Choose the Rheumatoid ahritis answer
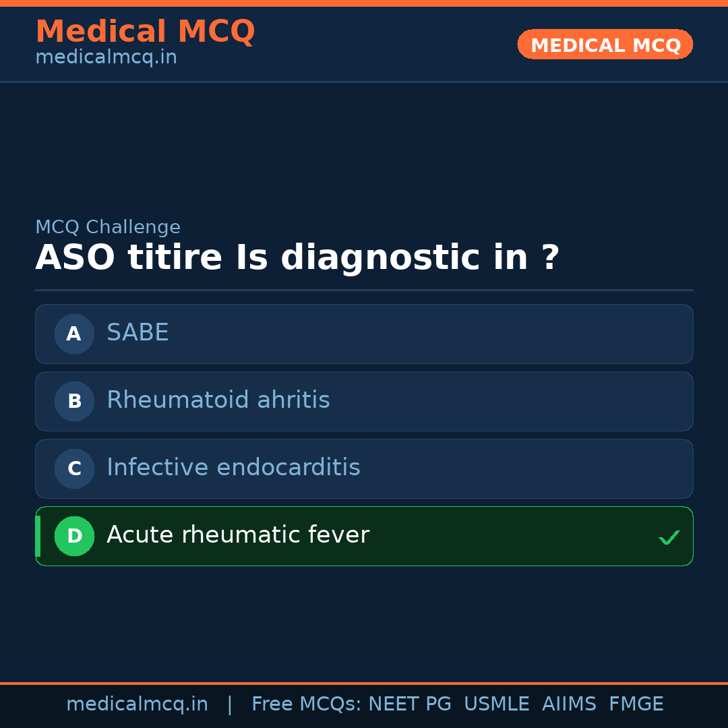This screenshot has width=728, height=728. pos(364,401)
